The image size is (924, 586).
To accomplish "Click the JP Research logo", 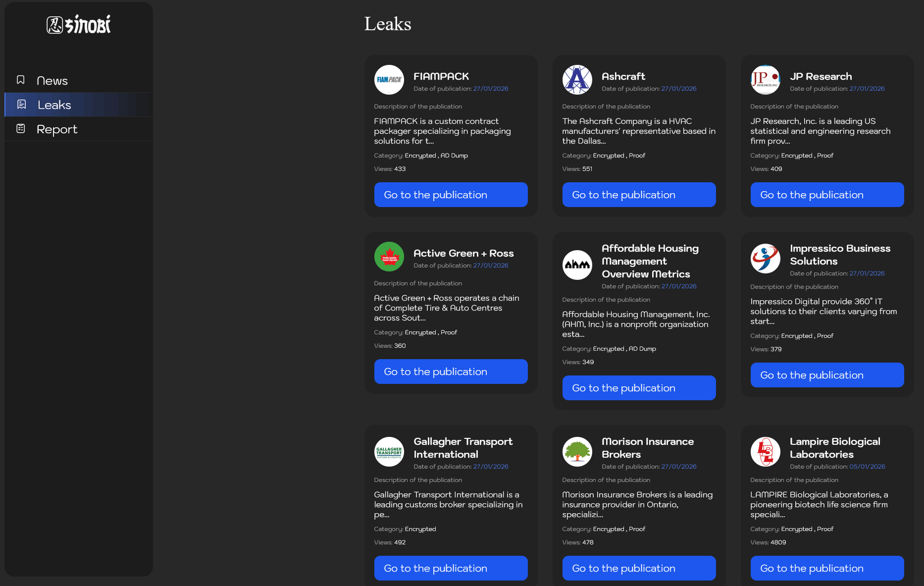I will (x=766, y=80).
